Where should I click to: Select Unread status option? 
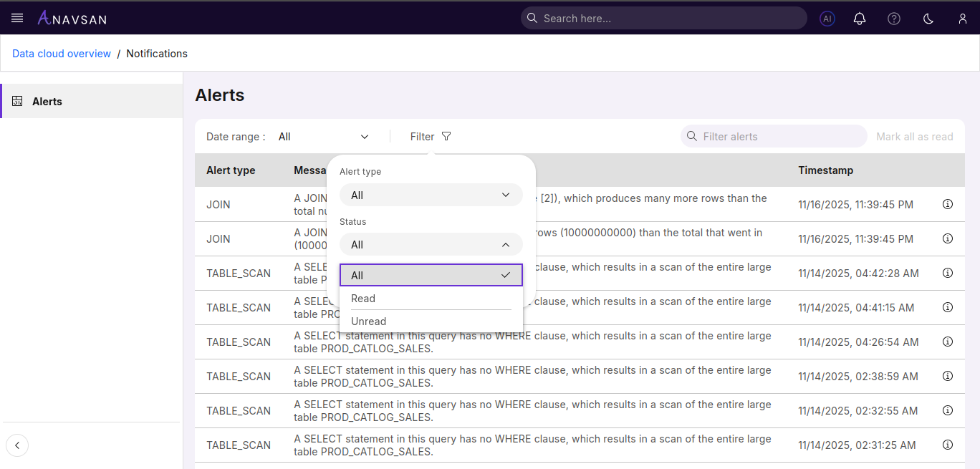431,321
